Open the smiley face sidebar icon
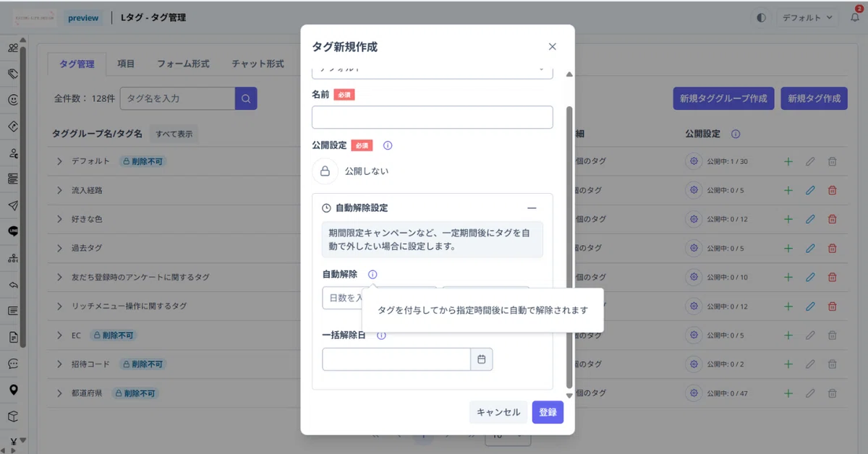 click(13, 100)
